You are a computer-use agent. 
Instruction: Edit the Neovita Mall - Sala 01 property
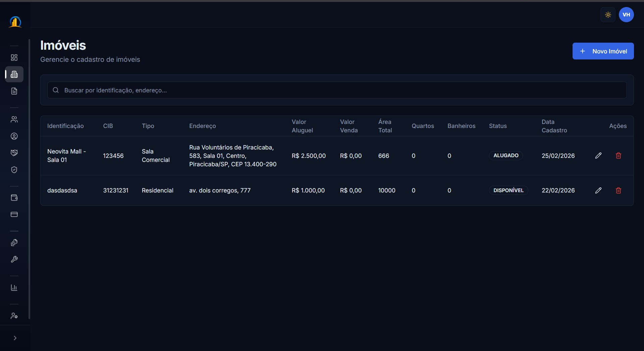click(598, 156)
